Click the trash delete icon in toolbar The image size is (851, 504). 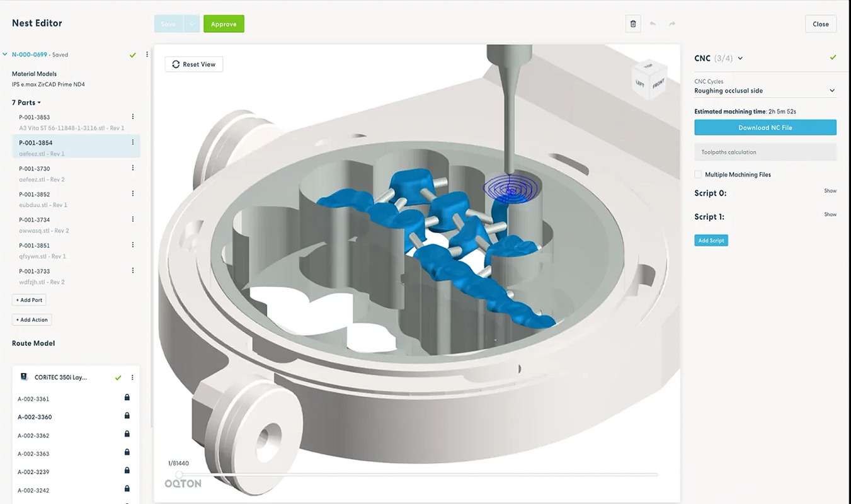[633, 24]
